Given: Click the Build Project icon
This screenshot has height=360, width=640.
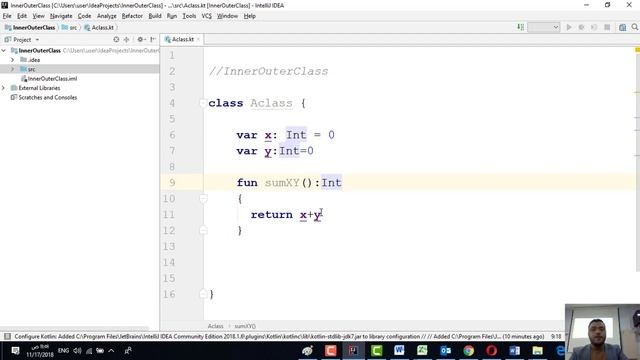Looking at the screenshot, I should 520,27.
